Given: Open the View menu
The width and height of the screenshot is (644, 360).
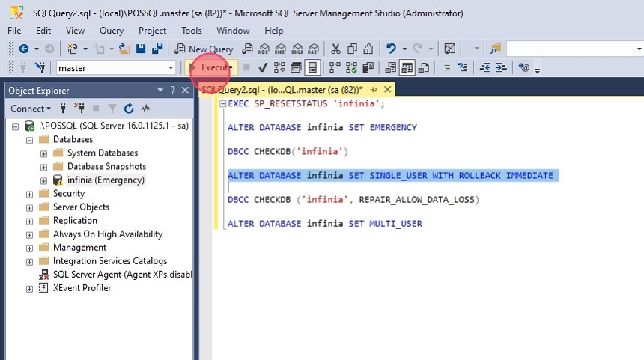Looking at the screenshot, I should (75, 31).
